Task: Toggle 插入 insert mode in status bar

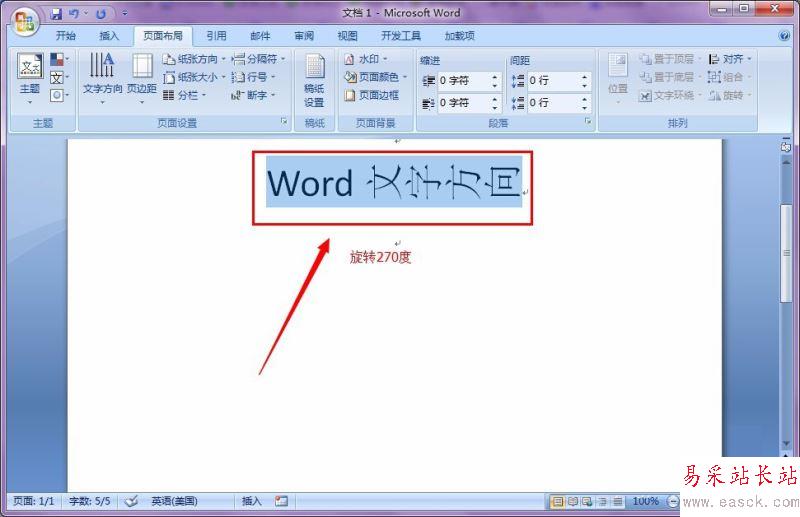Action: (252, 501)
